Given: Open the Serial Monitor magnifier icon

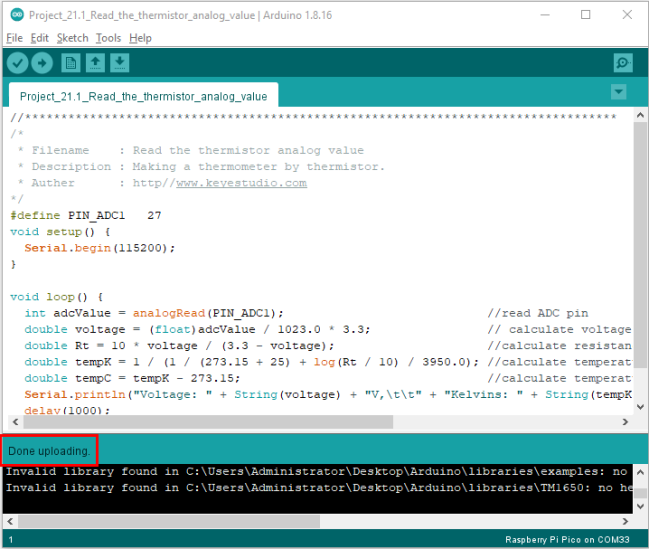Looking at the screenshot, I should (x=623, y=63).
